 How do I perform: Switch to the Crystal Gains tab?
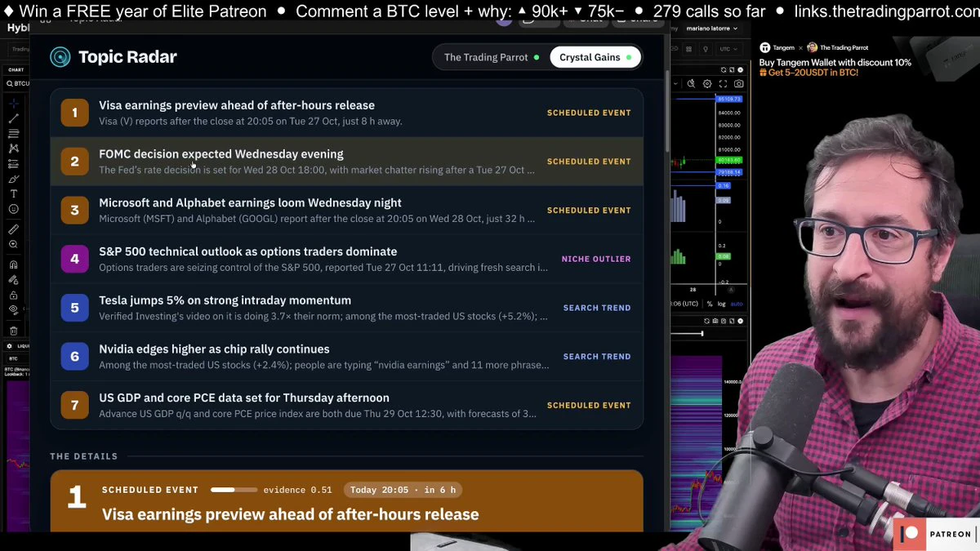pos(595,57)
